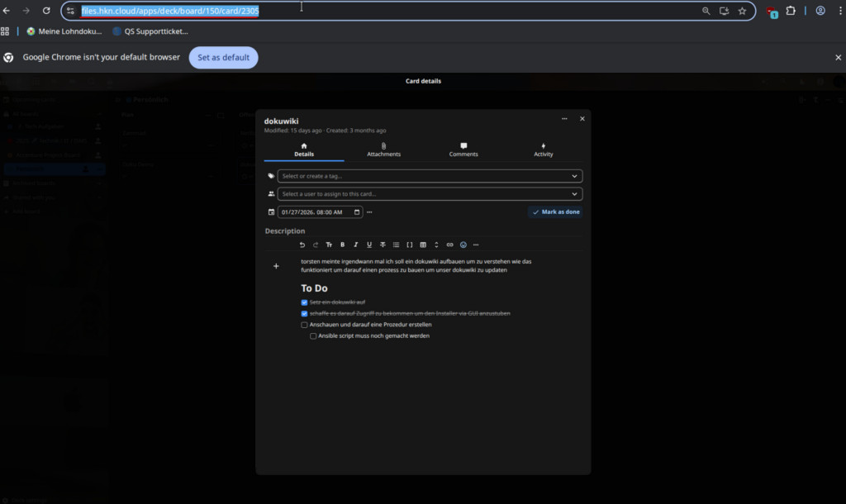This screenshot has height=504, width=846.
Task: Open the Comments tab
Action: click(x=463, y=150)
